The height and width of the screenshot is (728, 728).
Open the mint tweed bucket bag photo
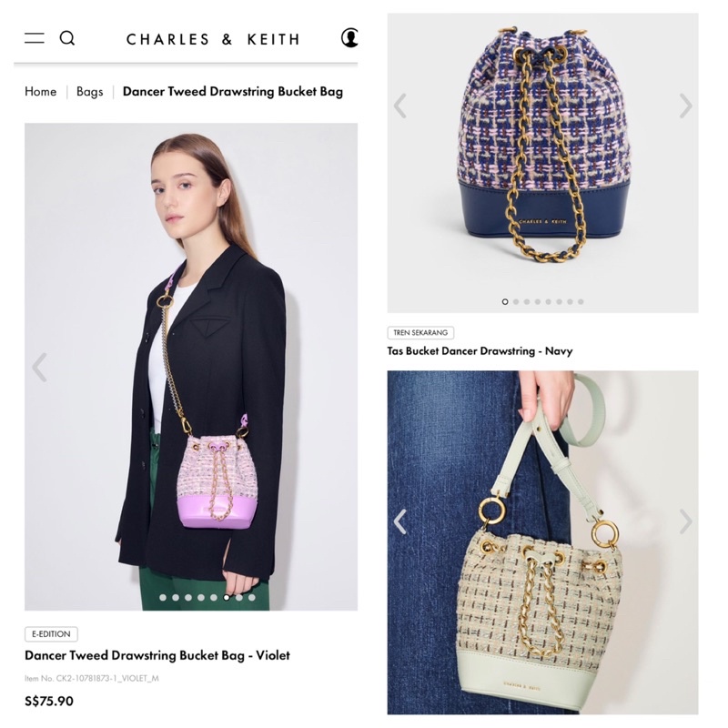(x=542, y=542)
